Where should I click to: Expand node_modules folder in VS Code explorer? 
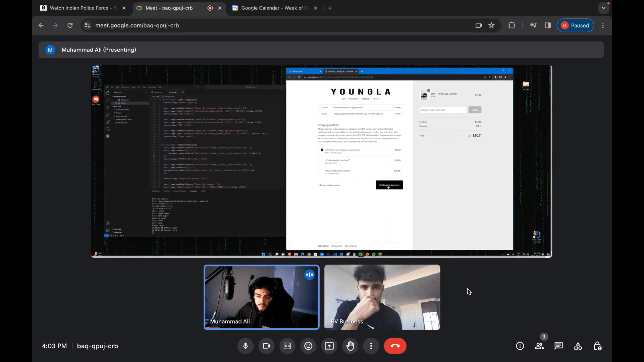(x=122, y=110)
